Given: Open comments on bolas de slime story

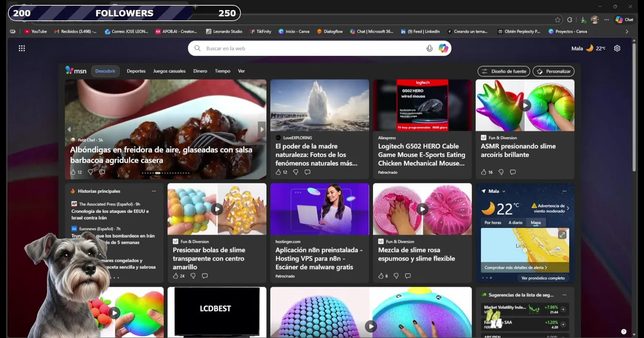Looking at the screenshot, I should click(205, 276).
